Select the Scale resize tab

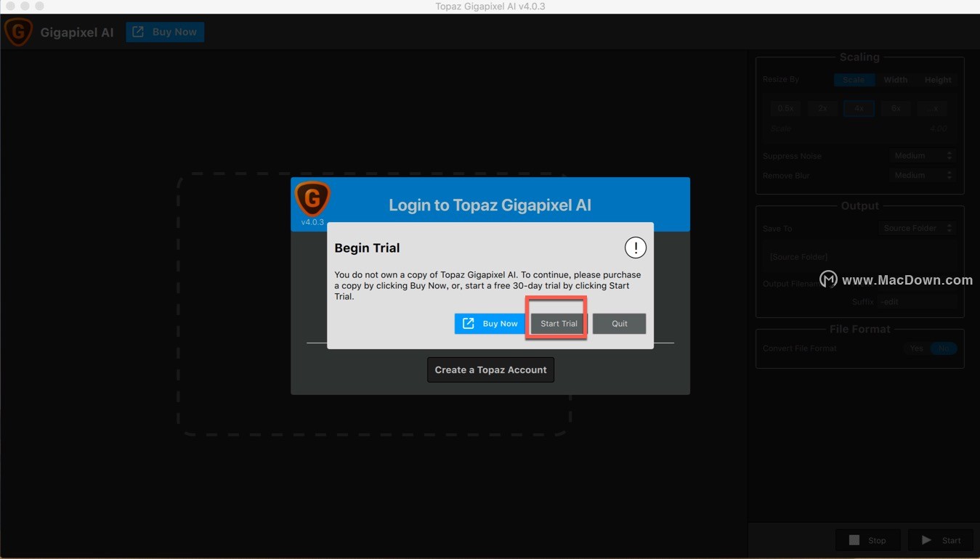tap(854, 80)
